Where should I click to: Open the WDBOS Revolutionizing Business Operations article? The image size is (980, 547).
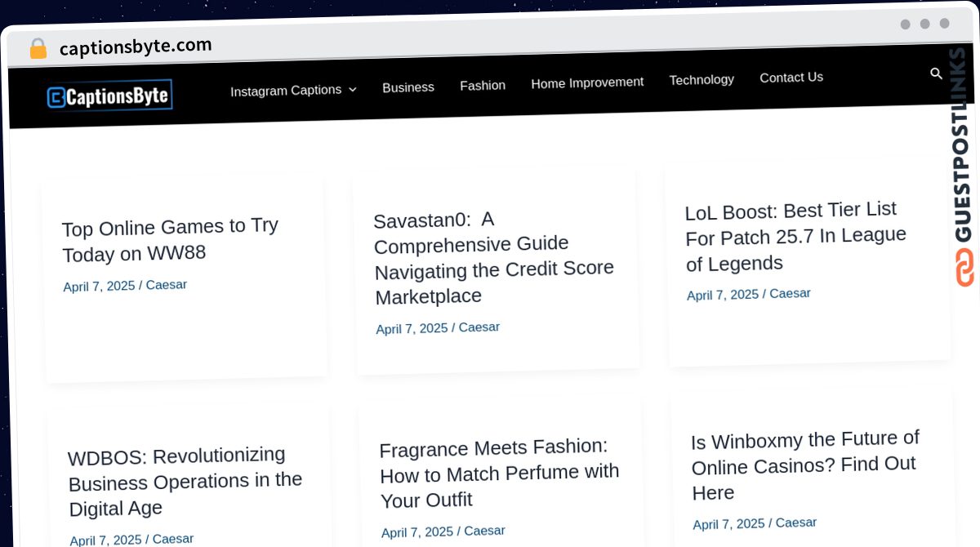185,481
